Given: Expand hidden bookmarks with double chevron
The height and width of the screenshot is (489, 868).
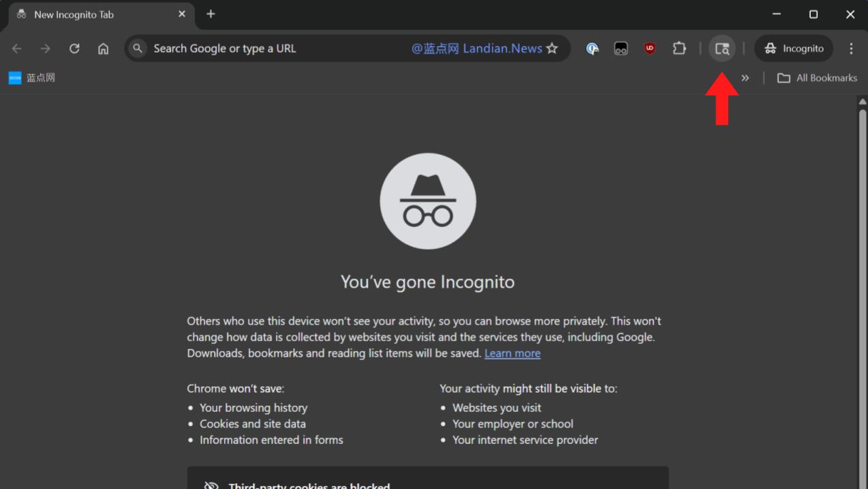Looking at the screenshot, I should pos(745,78).
